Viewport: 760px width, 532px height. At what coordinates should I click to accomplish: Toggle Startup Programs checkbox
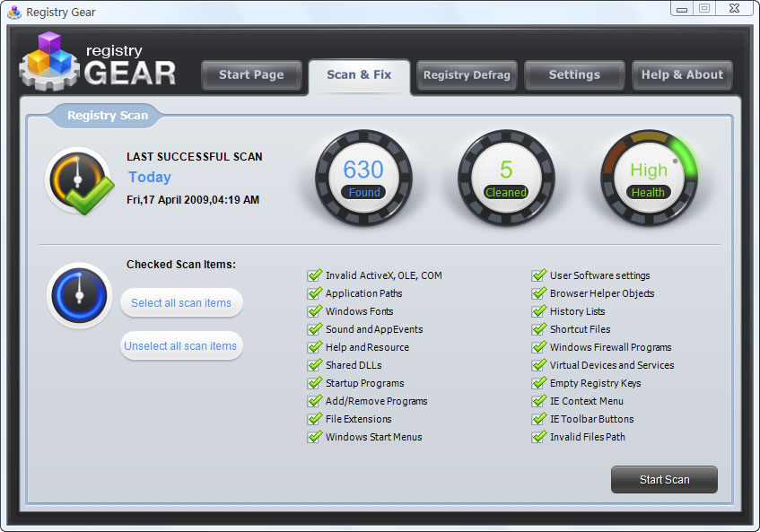tap(315, 383)
